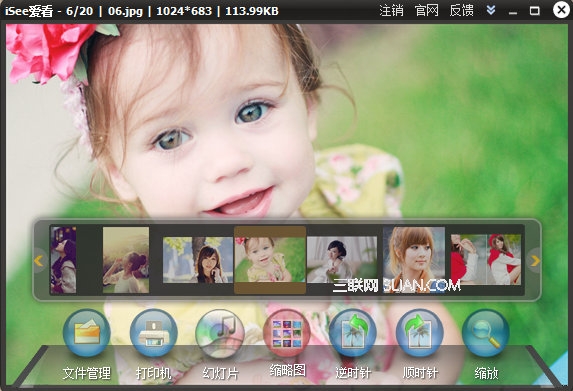
Task: Rotate image with 顺时针 clockwise icon
Action: click(x=420, y=333)
